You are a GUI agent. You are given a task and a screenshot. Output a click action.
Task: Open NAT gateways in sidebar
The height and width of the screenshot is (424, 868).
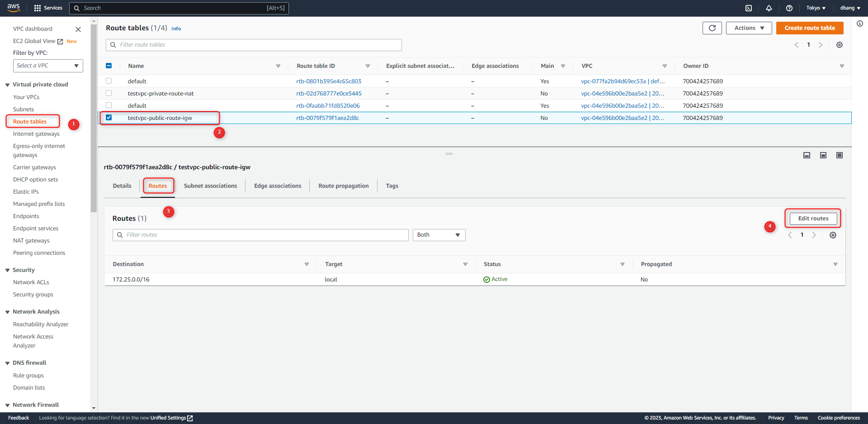pos(31,241)
